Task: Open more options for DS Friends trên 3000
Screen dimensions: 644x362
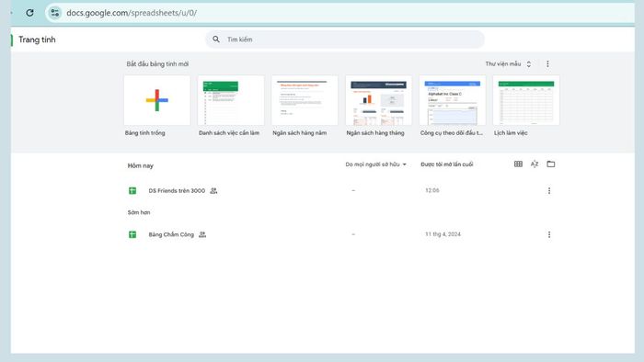Action: [549, 190]
